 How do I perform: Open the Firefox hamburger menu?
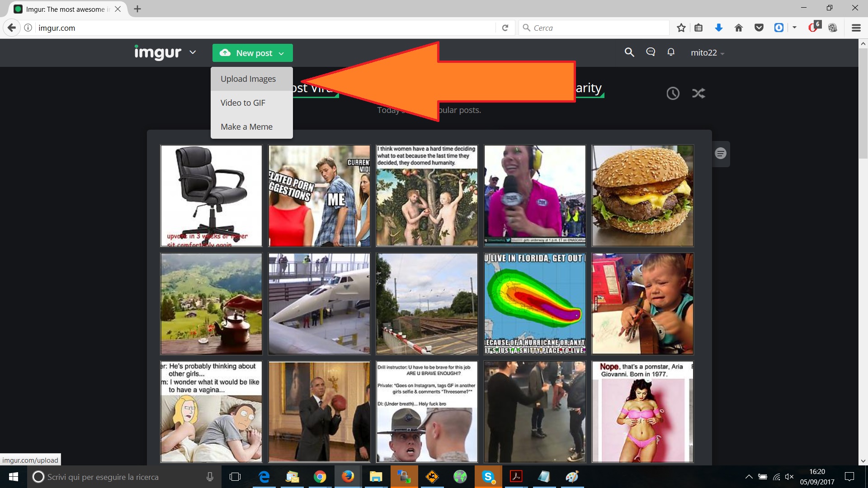(856, 28)
